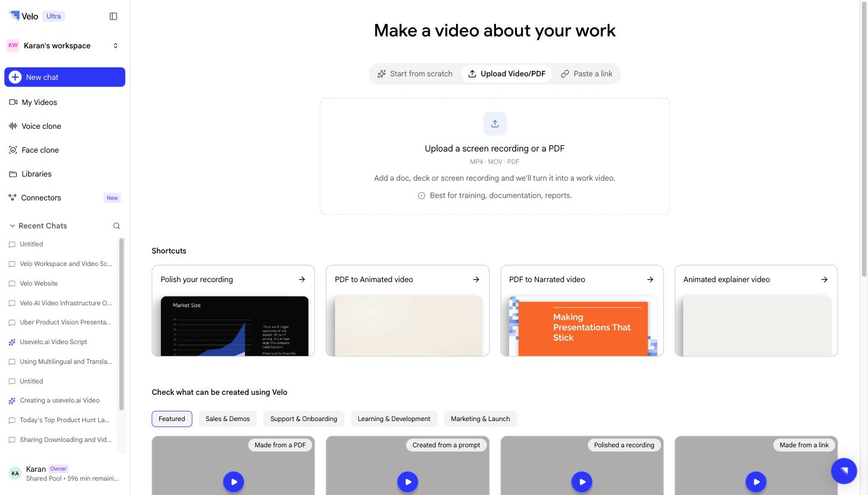This screenshot has height=495, width=868.
Task: Click arrow on PDF to Narrated video
Action: (x=650, y=279)
